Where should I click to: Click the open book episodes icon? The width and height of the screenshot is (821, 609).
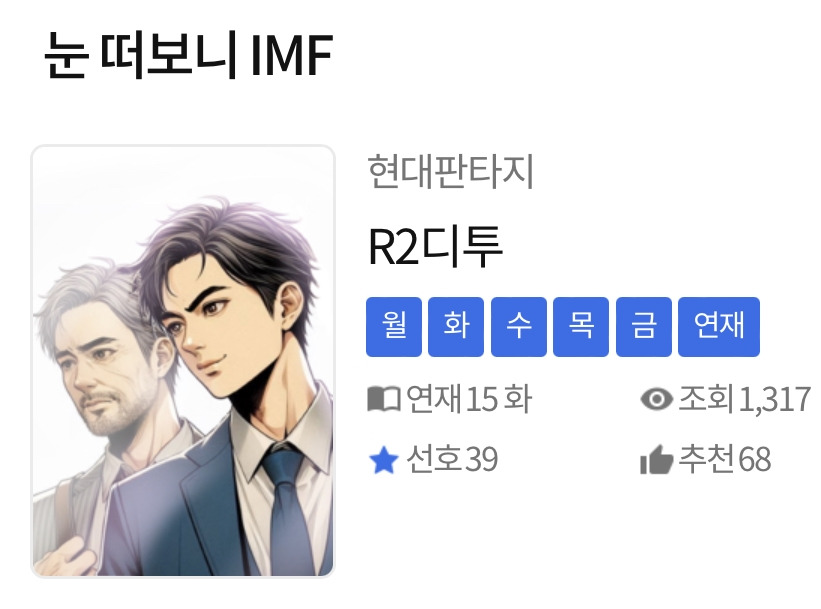click(384, 399)
